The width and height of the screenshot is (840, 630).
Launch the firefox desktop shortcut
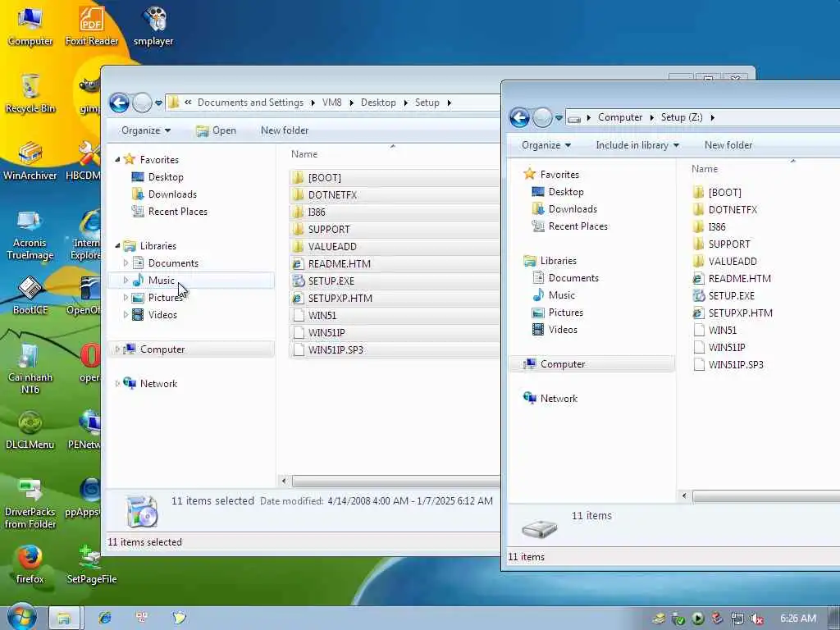[x=30, y=564]
